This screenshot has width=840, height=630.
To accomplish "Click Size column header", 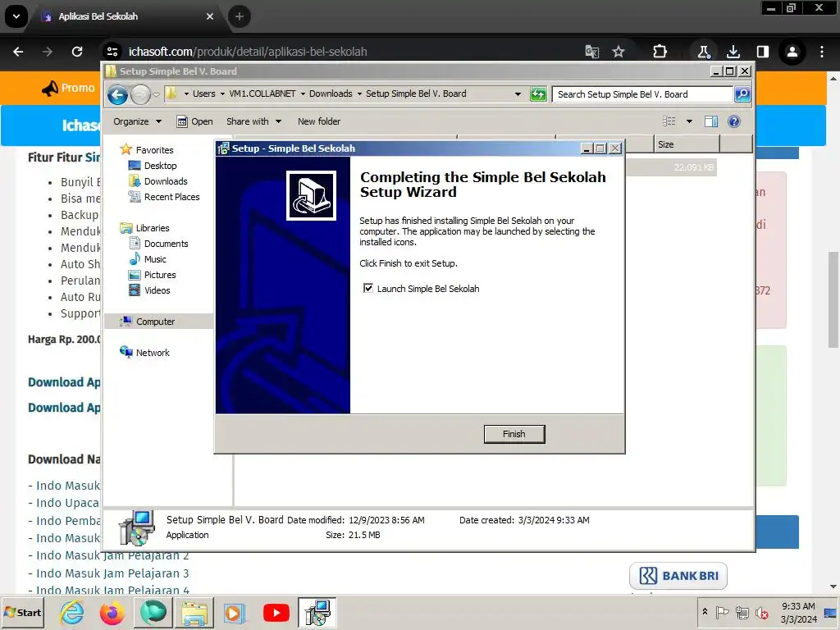I will tap(687, 144).
